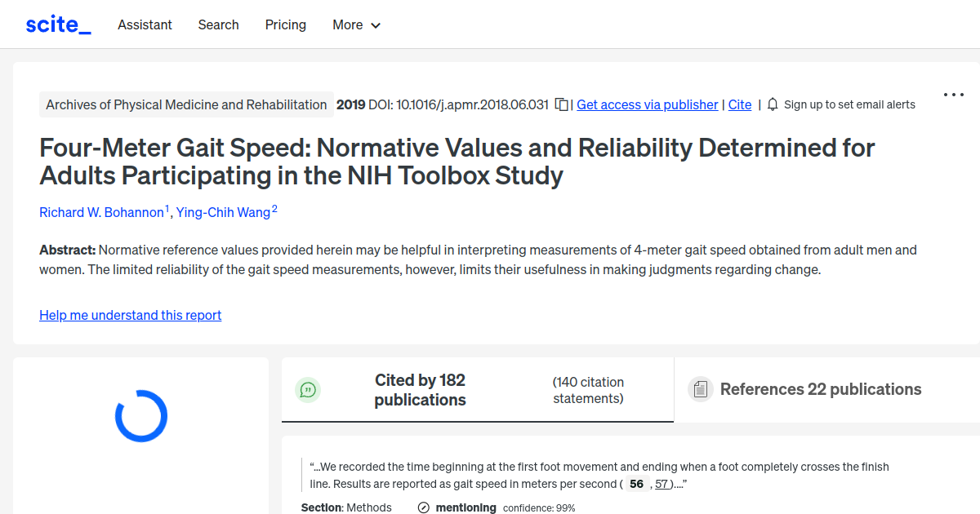Click the green smart citation icon

308,389
